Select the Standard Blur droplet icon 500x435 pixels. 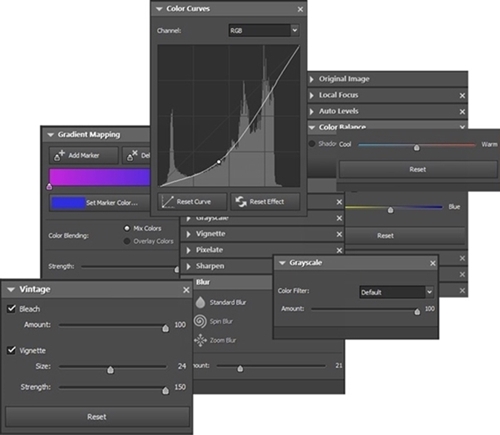[200, 302]
